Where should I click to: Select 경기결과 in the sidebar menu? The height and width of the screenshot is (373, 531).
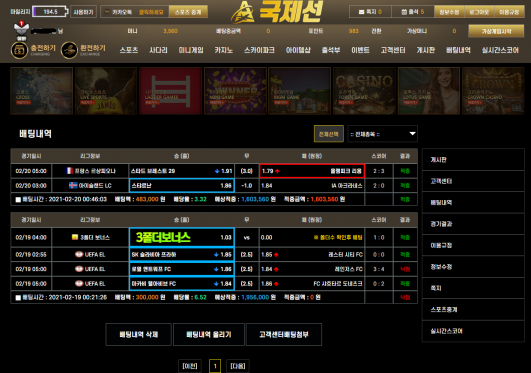click(x=473, y=224)
